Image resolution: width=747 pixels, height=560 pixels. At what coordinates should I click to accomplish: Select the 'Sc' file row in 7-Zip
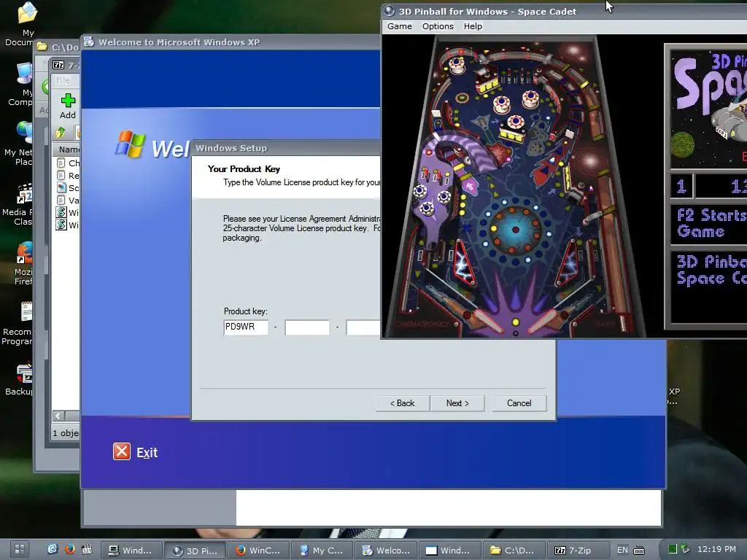pyautogui.click(x=68, y=187)
